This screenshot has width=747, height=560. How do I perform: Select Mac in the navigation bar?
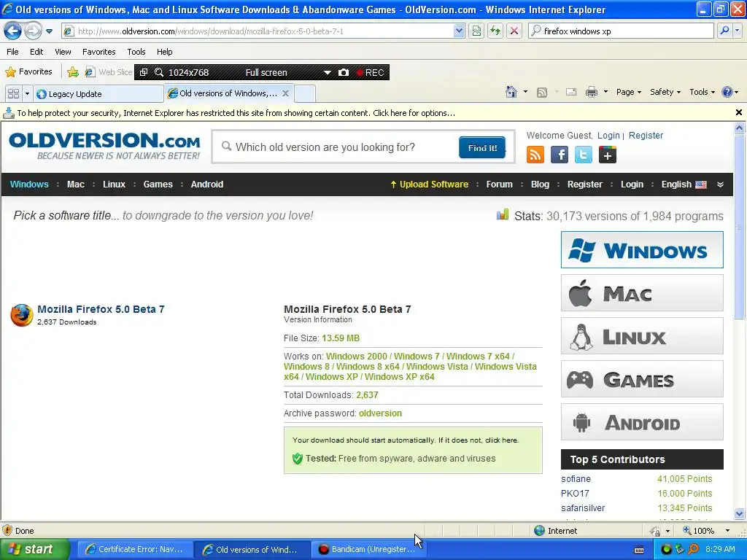[75, 184]
